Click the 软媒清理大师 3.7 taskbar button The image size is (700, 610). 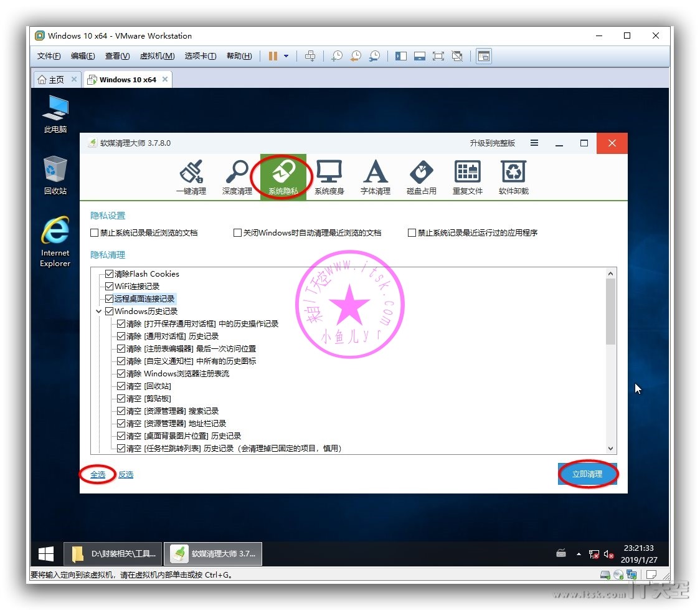point(214,554)
